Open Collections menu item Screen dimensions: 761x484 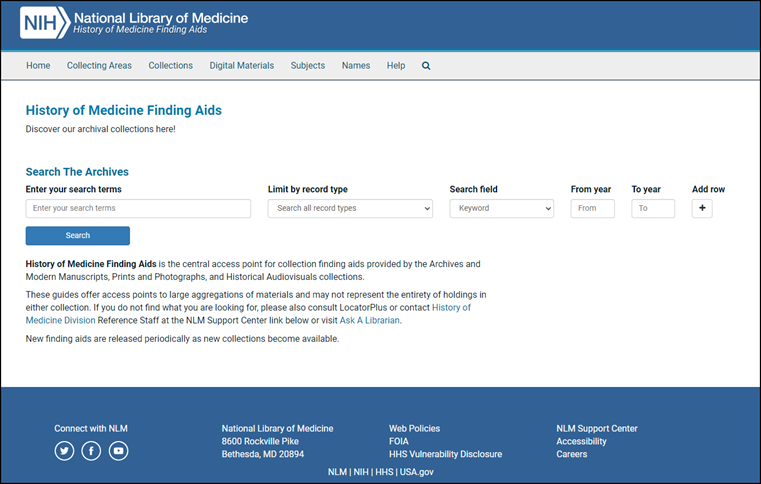tap(170, 66)
